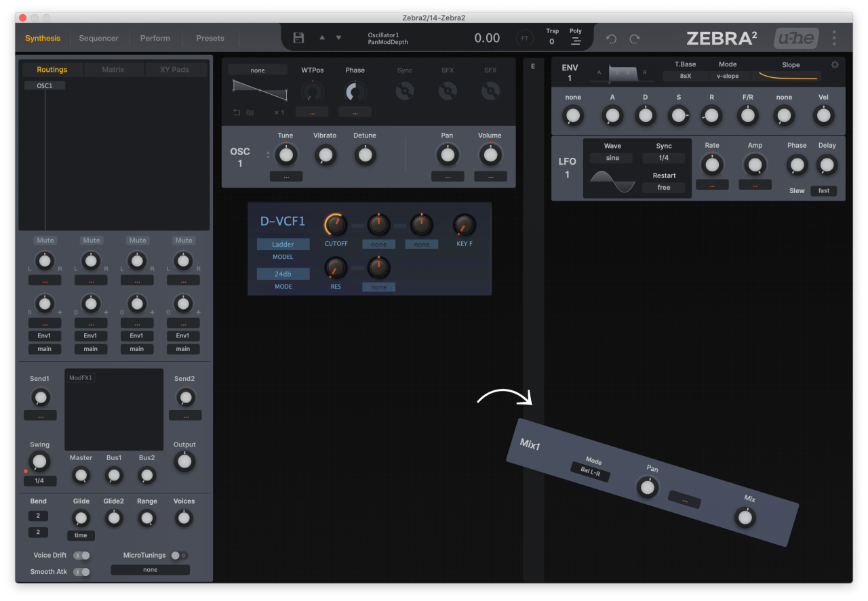The width and height of the screenshot is (868, 601).
Task: Click the undo arrow icon
Action: pos(610,39)
